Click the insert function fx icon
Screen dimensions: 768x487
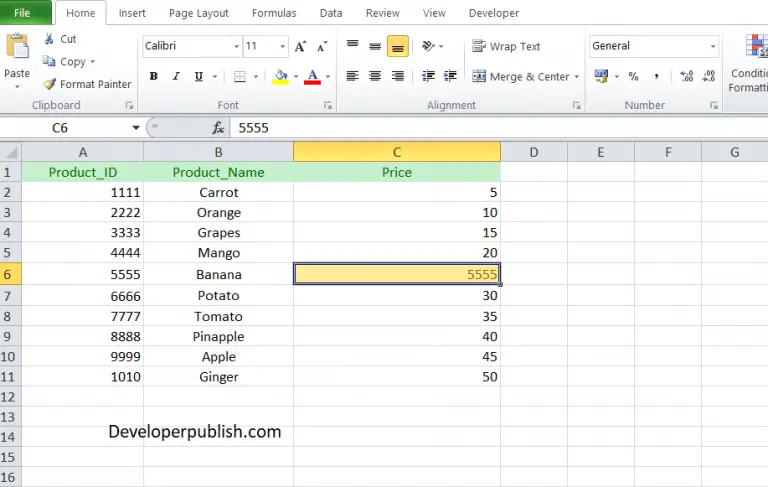[218, 128]
